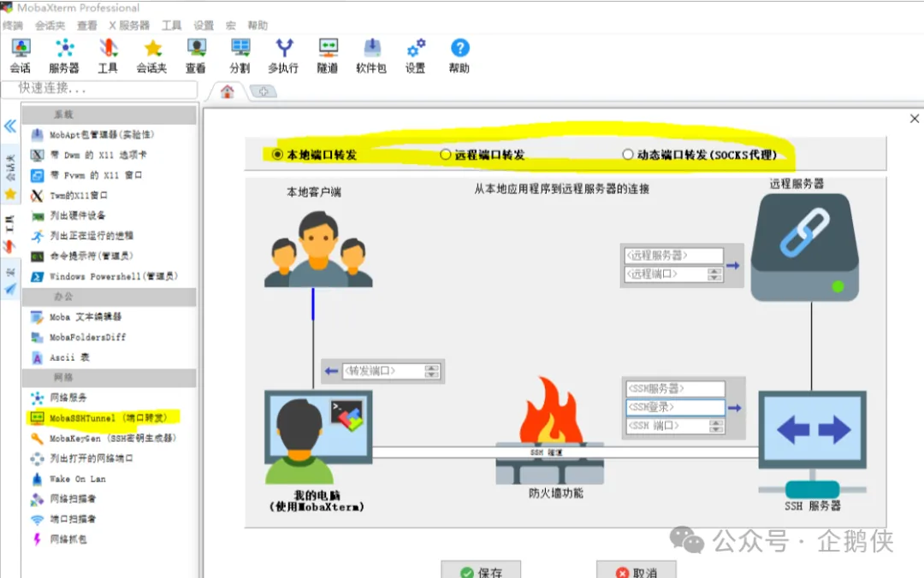Click the 快速连接 quick connect field
The image size is (924, 578).
click(x=99, y=88)
